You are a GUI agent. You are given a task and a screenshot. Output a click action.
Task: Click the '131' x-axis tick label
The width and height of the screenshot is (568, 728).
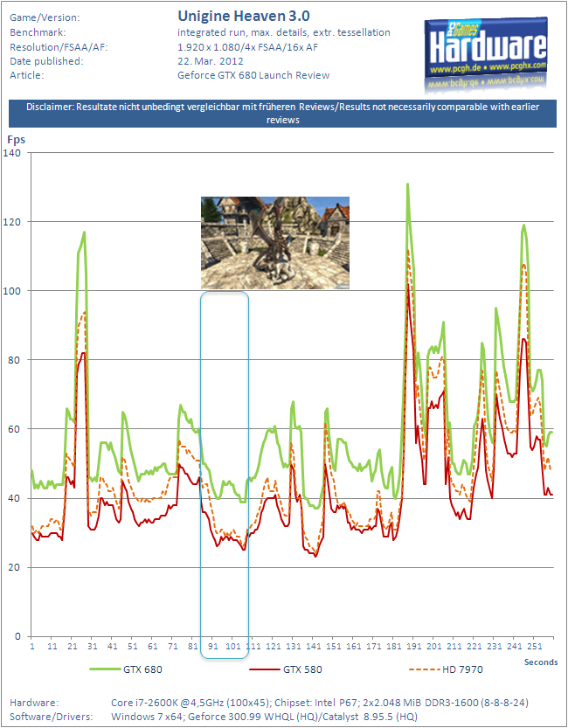click(294, 646)
